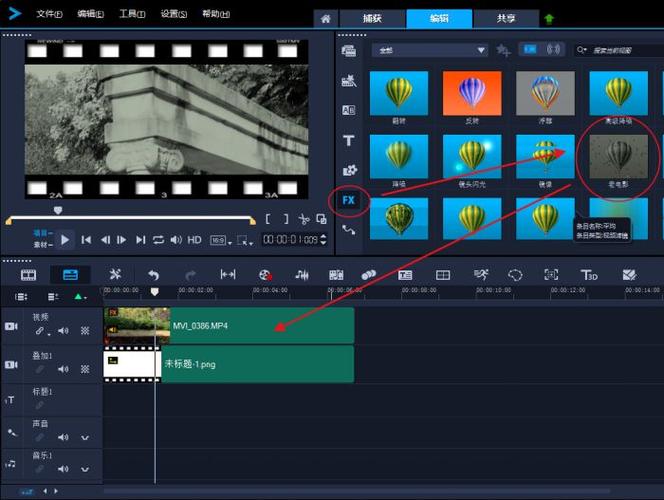Image resolution: width=664 pixels, height=500 pixels.
Task: Set mark-out with the ] bracket
Action: coord(286,219)
